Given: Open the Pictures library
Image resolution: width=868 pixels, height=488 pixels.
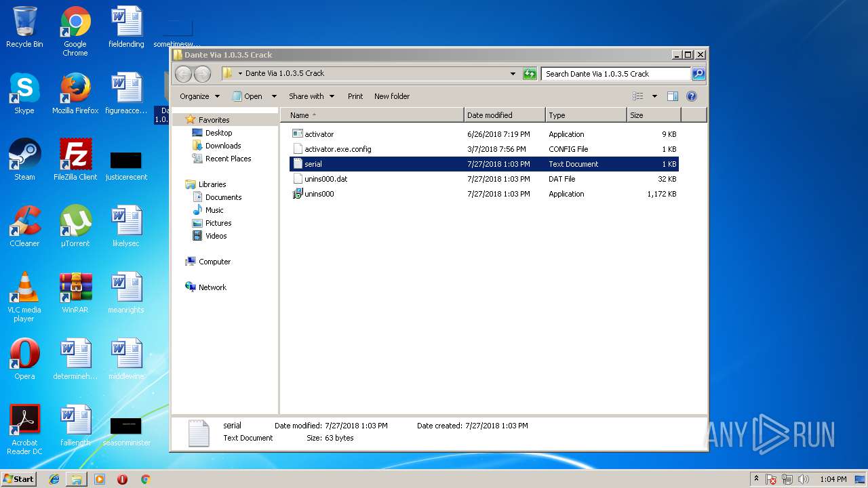Looking at the screenshot, I should click(212, 223).
